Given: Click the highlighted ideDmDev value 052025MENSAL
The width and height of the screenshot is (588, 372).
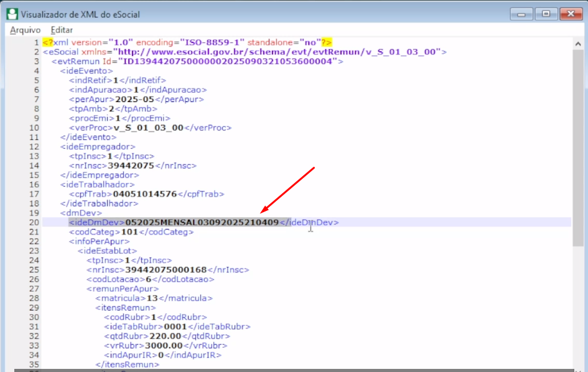Looking at the screenshot, I should coord(202,222).
